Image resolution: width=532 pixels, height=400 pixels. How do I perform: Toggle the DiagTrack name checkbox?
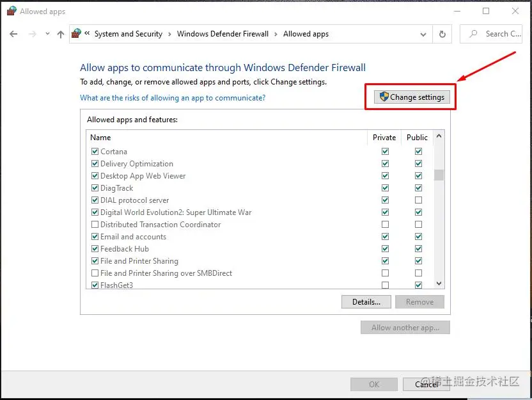click(x=95, y=188)
